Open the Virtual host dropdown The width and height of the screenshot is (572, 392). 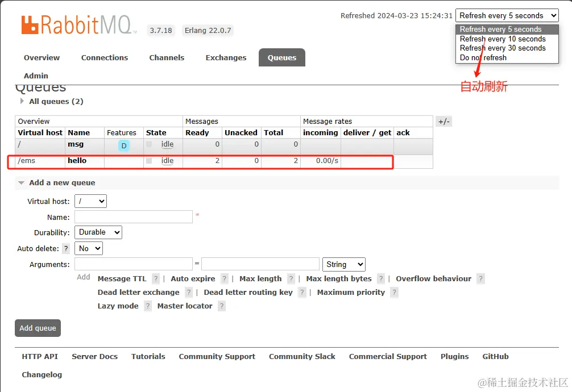[x=90, y=201]
